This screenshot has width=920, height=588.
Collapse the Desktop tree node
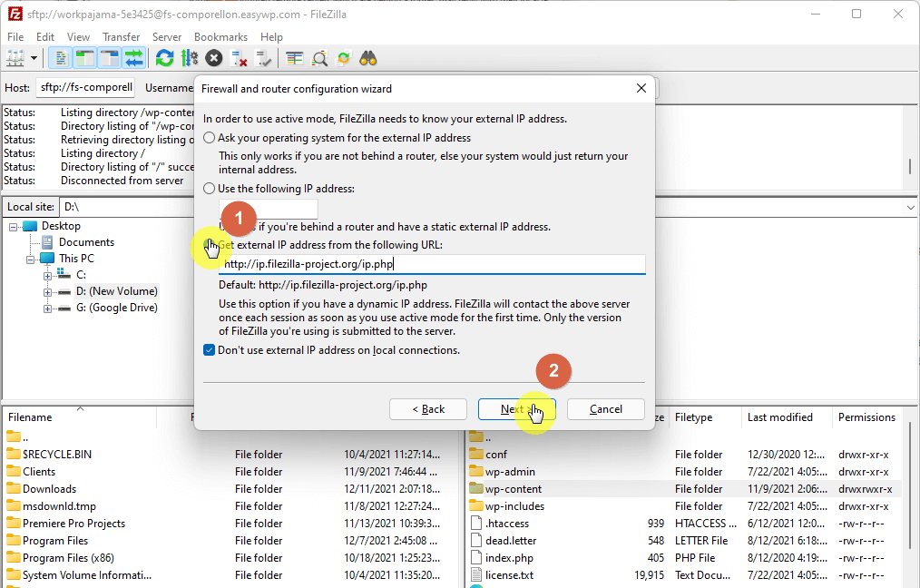tap(13, 227)
